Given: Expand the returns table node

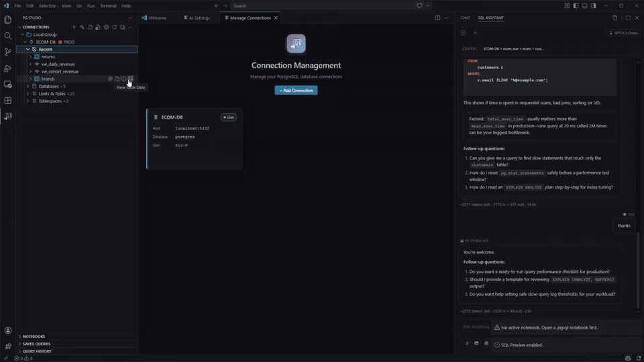Looking at the screenshot, I should click(x=30, y=56).
